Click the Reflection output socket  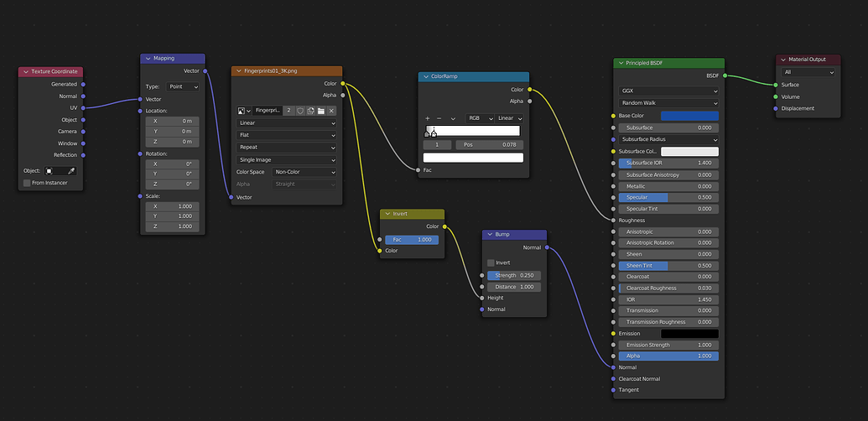click(83, 155)
